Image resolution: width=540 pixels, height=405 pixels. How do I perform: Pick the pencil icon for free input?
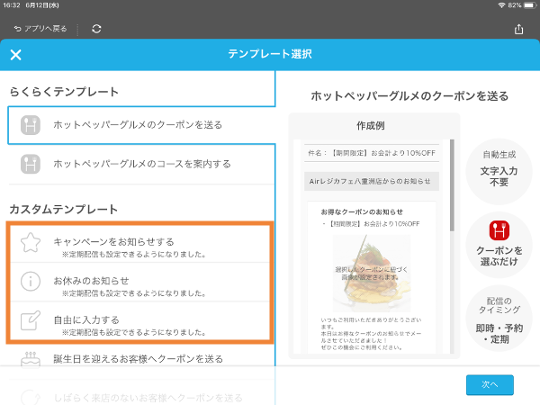click(x=30, y=320)
